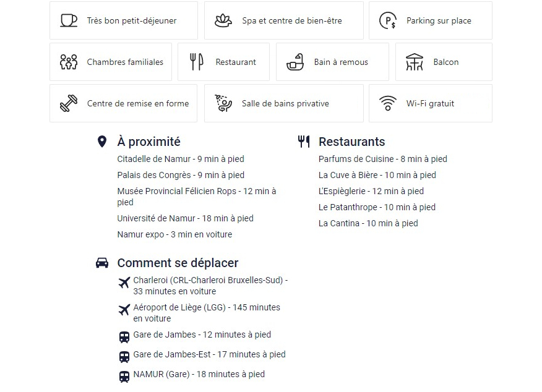Viewport: 542px width, 392px height.
Task: Select the Parking sur place tile
Action: point(431,20)
